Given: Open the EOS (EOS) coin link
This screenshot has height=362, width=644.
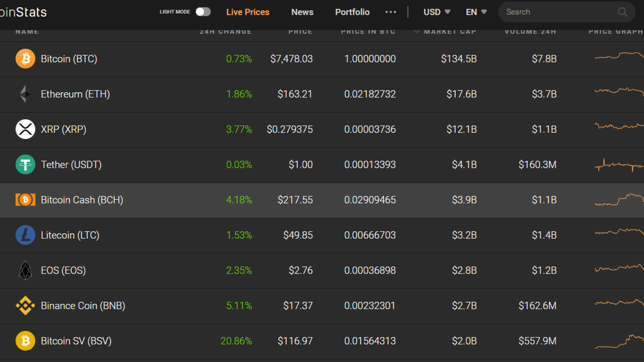Looking at the screenshot, I should 63,270.
